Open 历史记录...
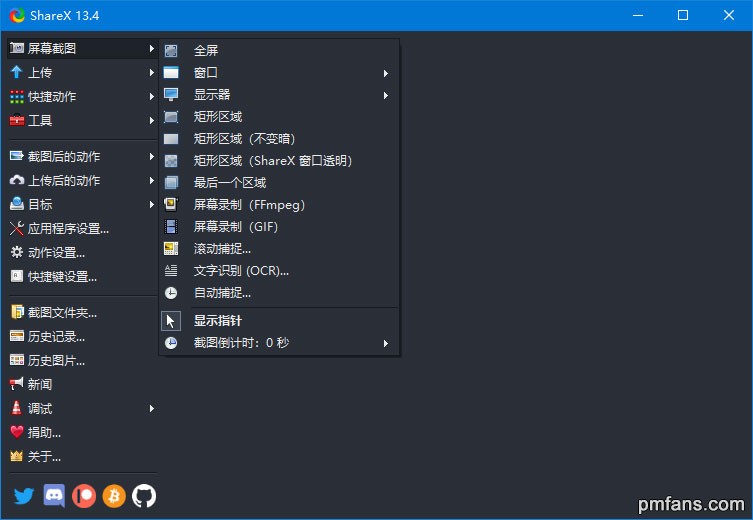This screenshot has width=753, height=520. (x=82, y=337)
